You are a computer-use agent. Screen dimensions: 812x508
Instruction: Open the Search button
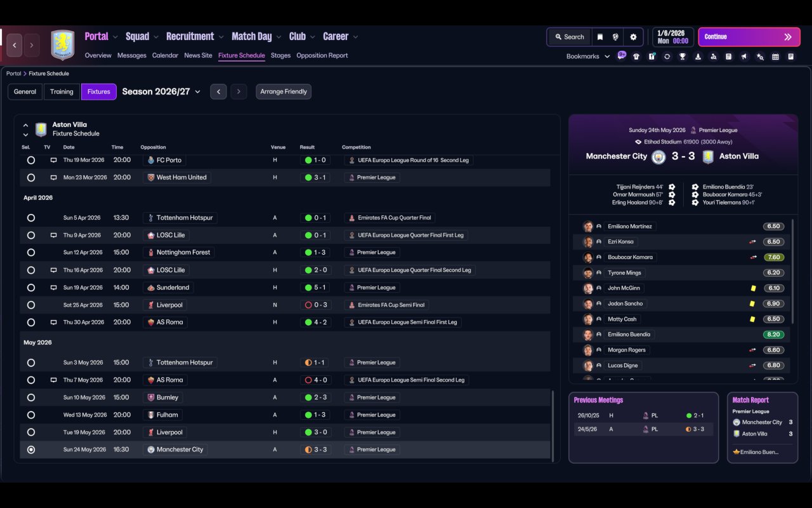569,37
